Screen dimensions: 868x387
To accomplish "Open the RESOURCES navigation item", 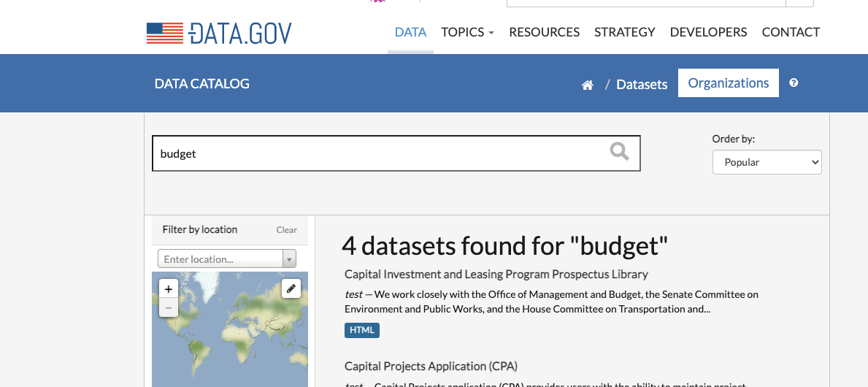I will [x=544, y=32].
